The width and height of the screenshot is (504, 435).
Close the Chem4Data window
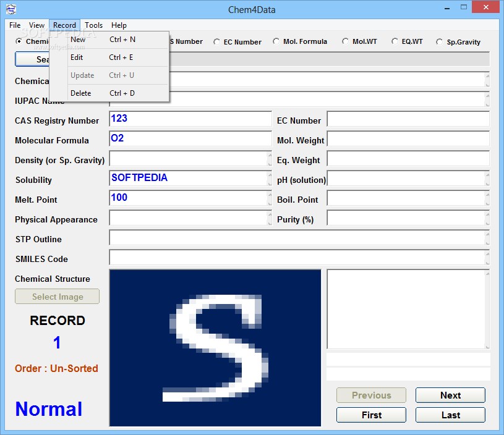(485, 7)
